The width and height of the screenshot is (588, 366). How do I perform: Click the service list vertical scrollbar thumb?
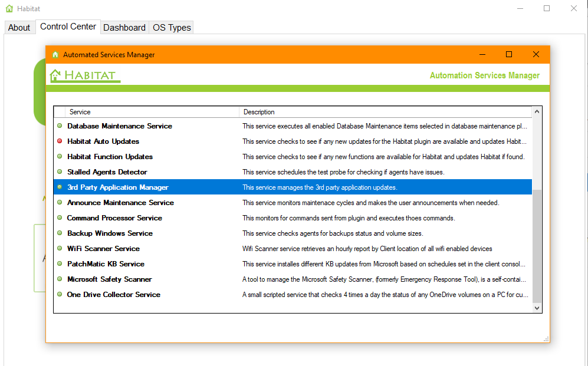(x=537, y=246)
